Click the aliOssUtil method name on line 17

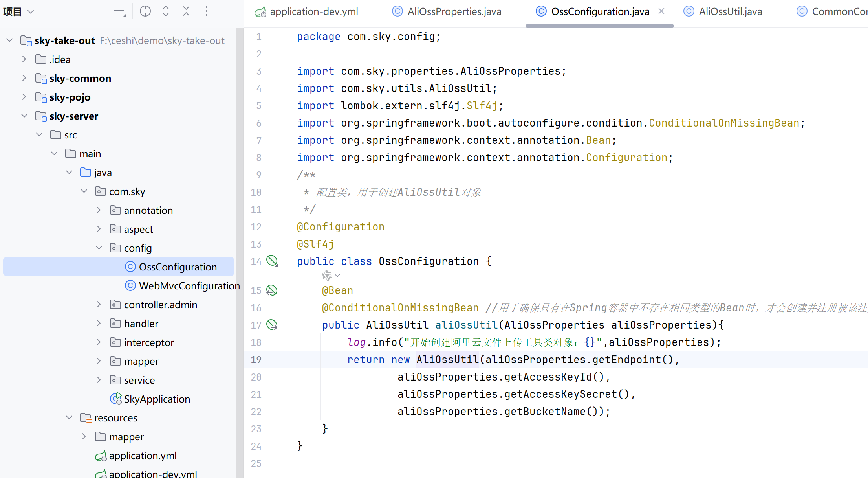click(x=467, y=325)
